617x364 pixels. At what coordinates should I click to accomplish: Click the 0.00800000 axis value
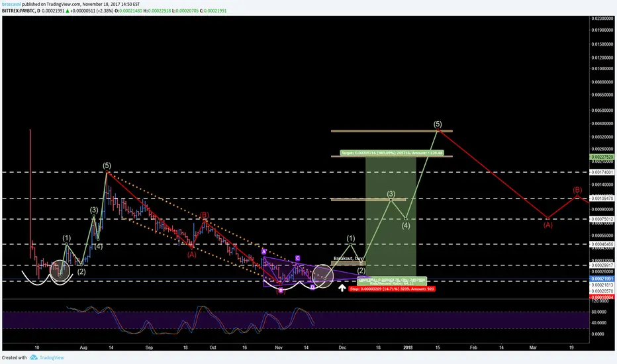pos(602,82)
